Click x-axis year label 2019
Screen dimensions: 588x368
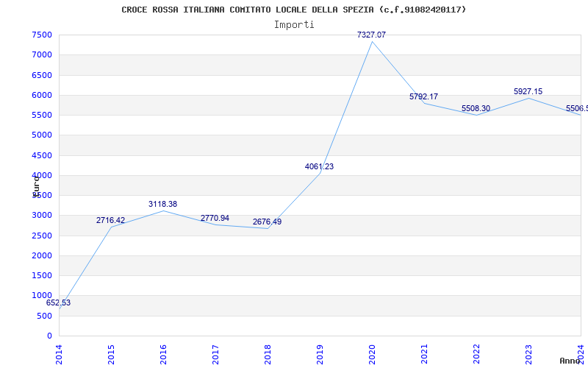click(320, 355)
